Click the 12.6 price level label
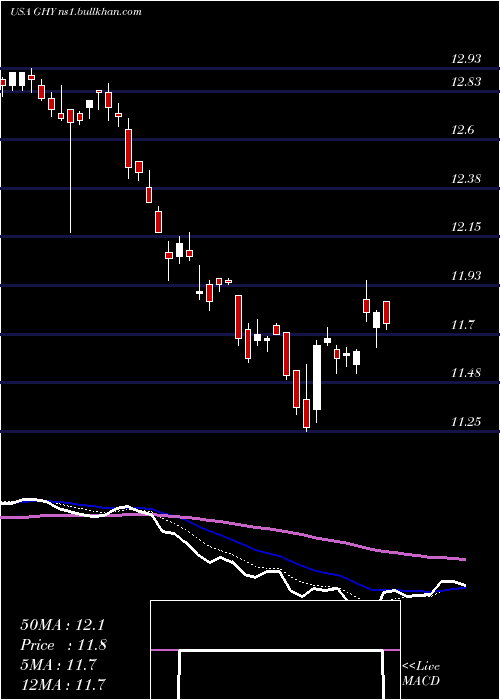This screenshot has width=500, height=700. point(463,130)
